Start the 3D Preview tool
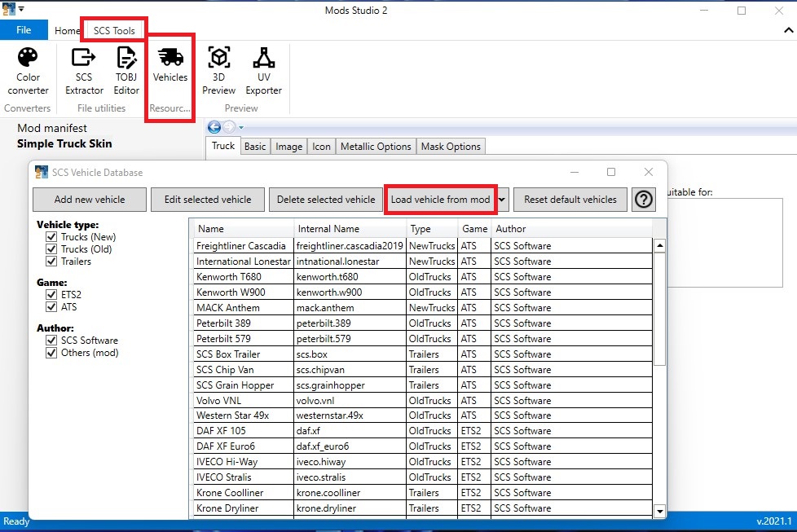The image size is (797, 532). click(x=218, y=71)
